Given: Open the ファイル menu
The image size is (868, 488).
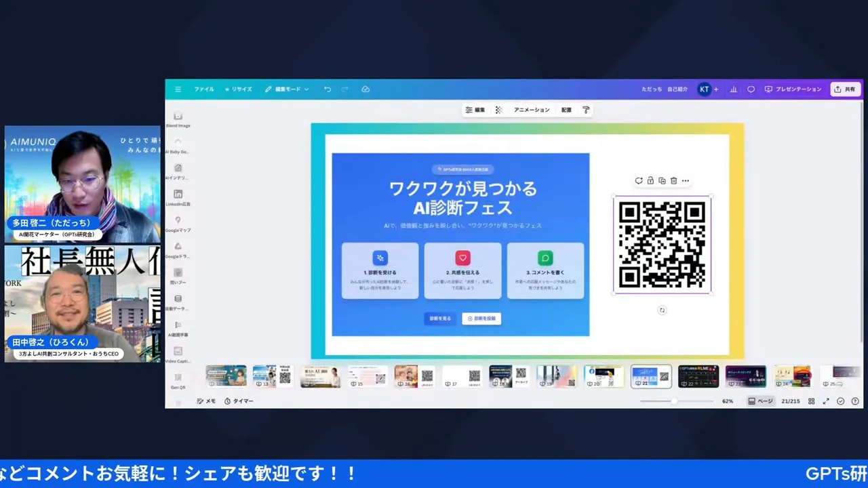Looking at the screenshot, I should tap(203, 89).
